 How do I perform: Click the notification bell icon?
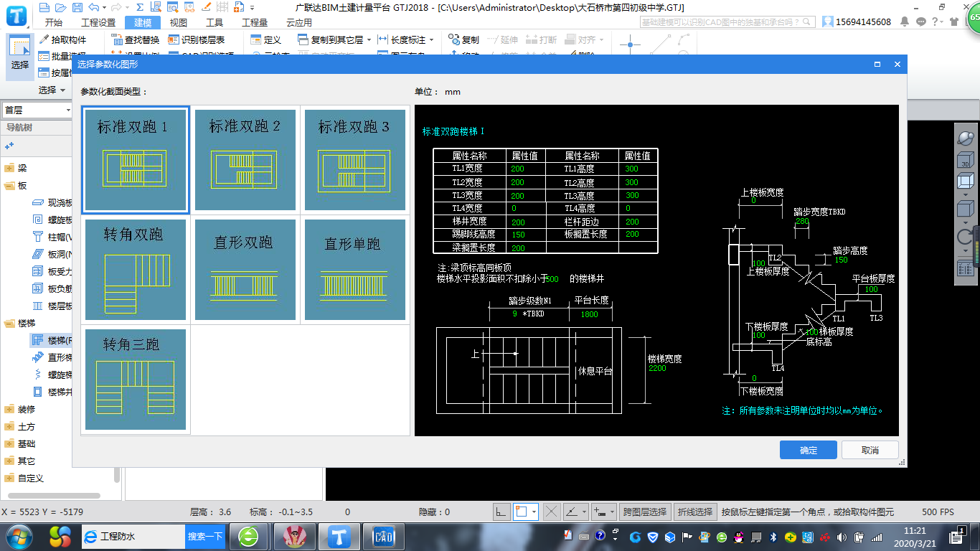coord(906,22)
